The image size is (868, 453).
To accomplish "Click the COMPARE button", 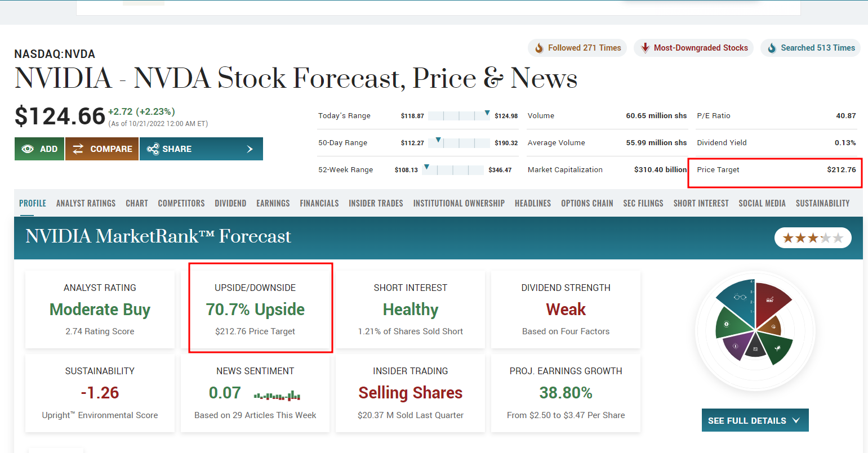I will click(x=102, y=149).
